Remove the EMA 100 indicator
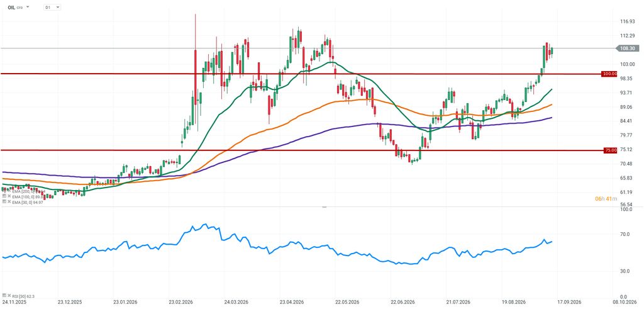644x309 pixels. point(9,196)
